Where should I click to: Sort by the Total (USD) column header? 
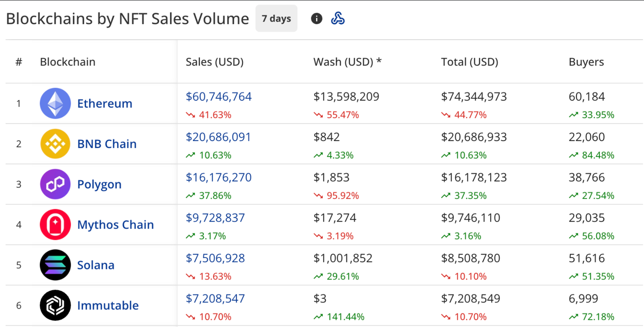coord(470,62)
